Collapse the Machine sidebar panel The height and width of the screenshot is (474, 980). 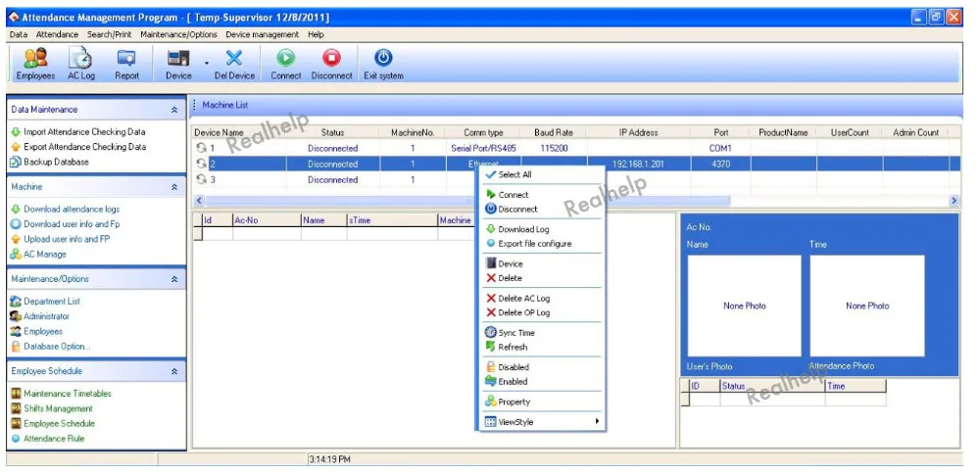point(174,187)
